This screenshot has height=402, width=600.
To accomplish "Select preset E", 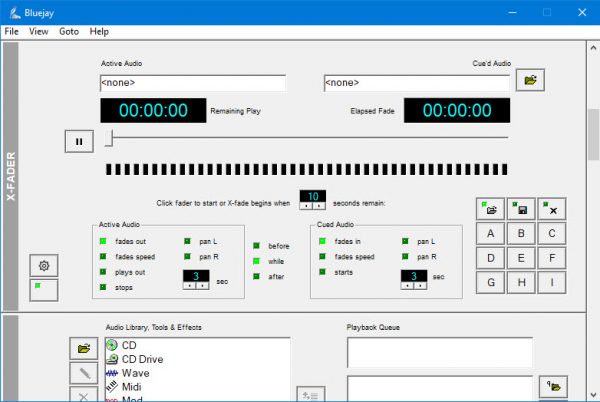I will [x=521, y=258].
